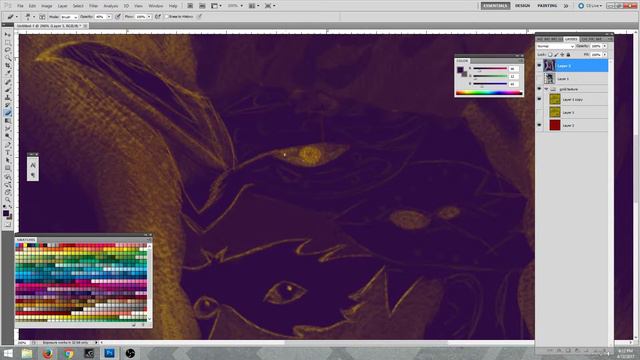Open the Image menu

pos(47,6)
